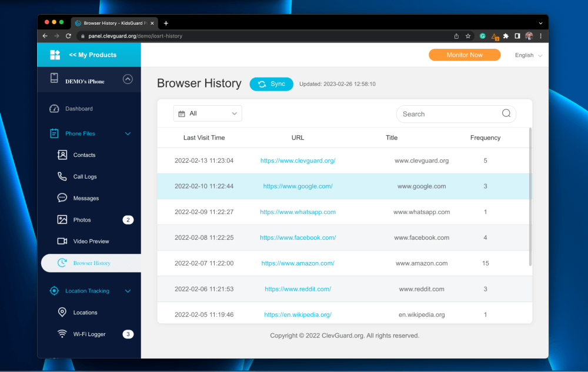Click the Contacts icon in sidebar
The image size is (588, 372).
tap(62, 155)
